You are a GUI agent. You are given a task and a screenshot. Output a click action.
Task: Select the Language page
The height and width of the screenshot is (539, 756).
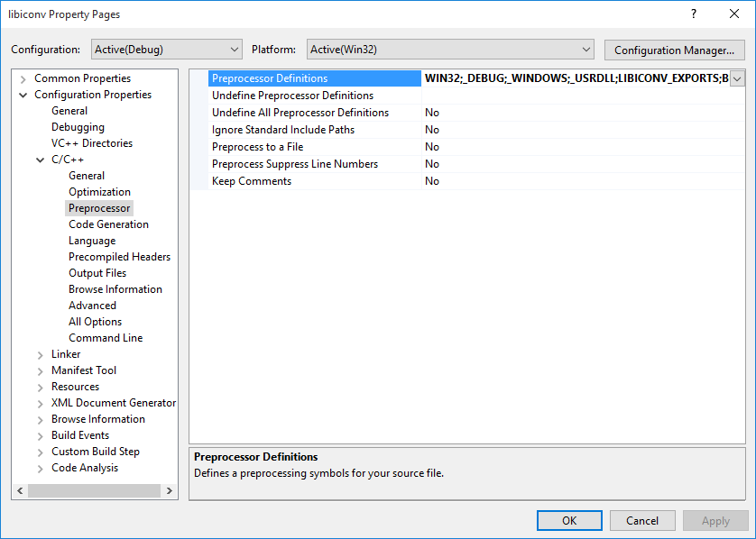point(92,241)
